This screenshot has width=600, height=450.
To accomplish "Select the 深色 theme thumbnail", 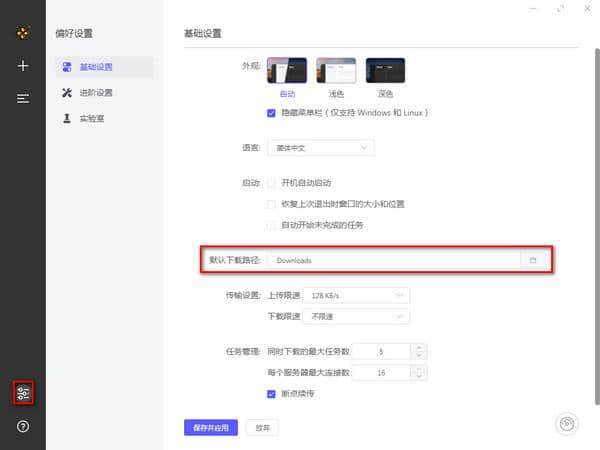I will tap(385, 71).
